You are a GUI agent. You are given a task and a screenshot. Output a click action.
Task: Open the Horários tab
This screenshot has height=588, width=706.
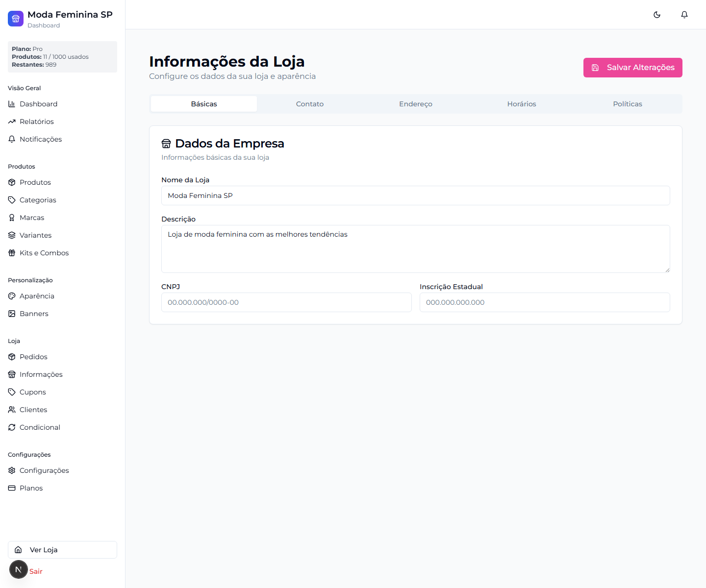point(522,104)
